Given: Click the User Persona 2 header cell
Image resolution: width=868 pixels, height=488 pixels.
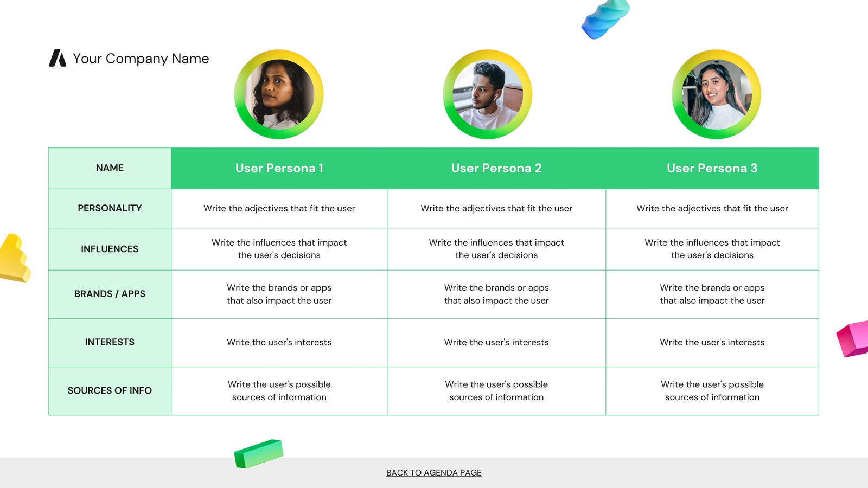Looking at the screenshot, I should coord(496,168).
